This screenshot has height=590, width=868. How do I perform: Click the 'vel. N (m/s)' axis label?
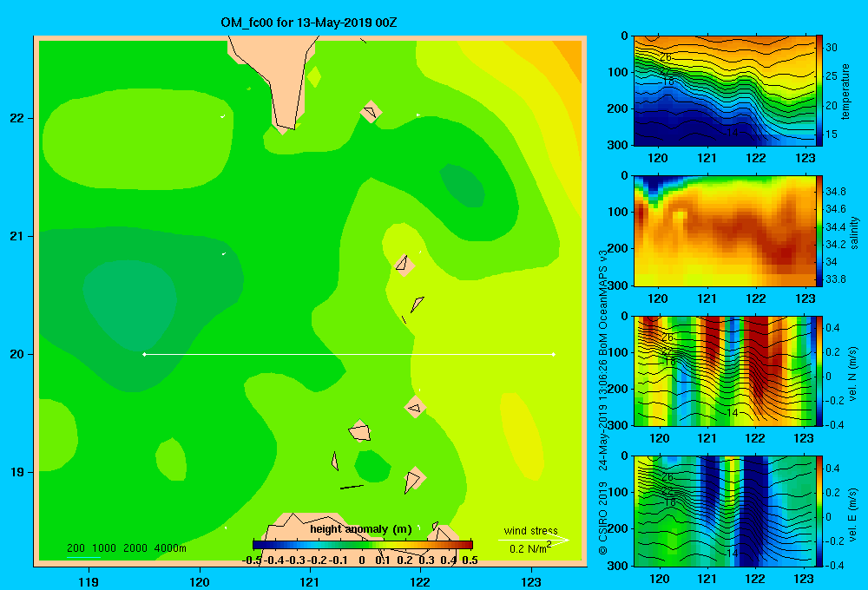852,374
